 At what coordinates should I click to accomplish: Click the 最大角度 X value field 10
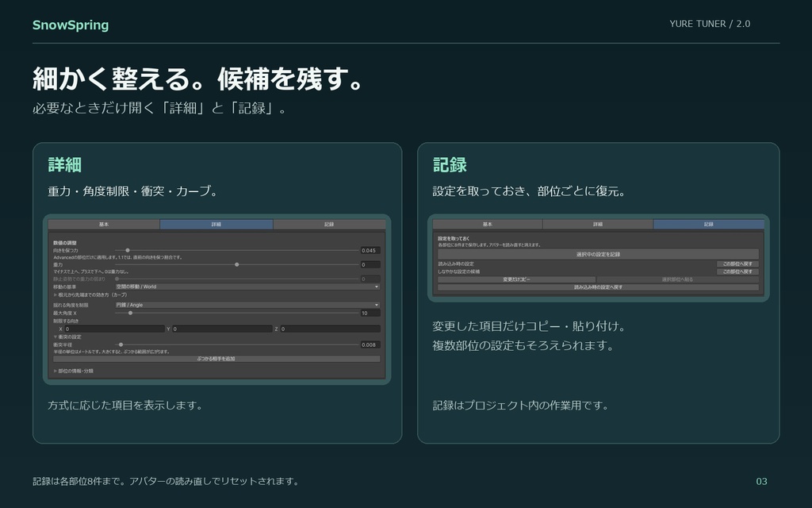click(x=370, y=313)
